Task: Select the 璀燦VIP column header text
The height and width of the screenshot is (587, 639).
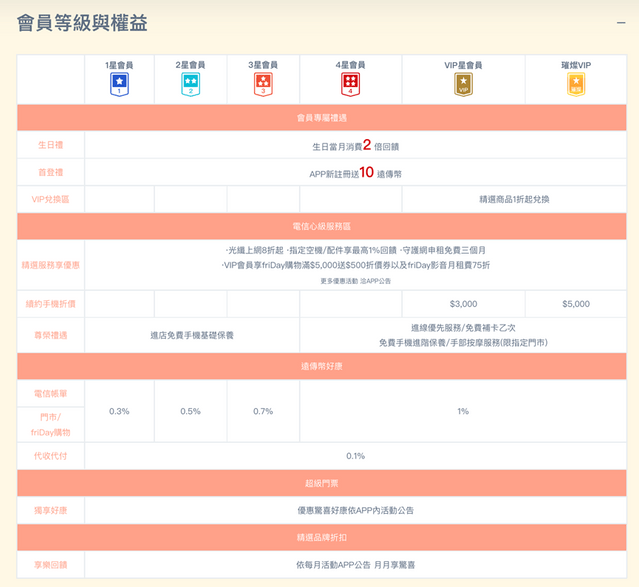Action: point(576,65)
